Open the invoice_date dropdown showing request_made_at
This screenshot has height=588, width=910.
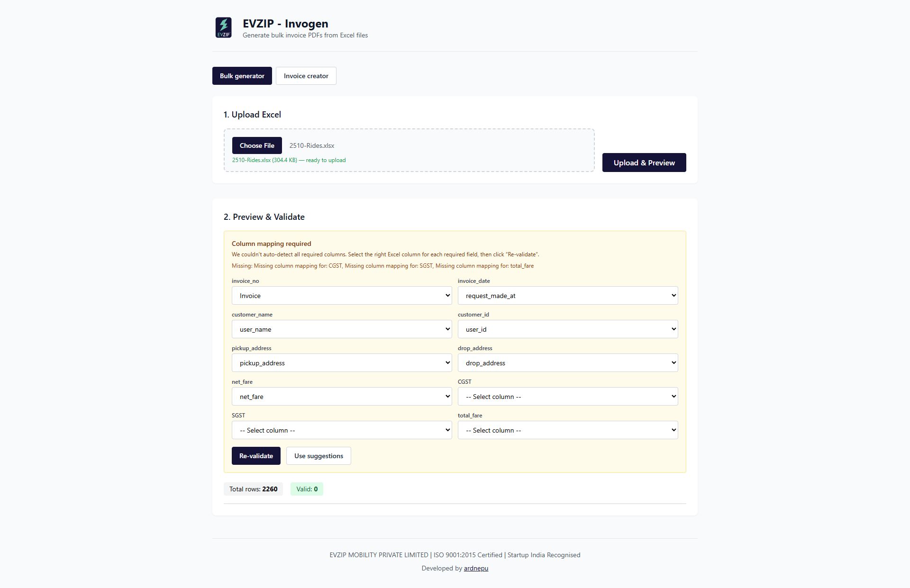(x=567, y=295)
